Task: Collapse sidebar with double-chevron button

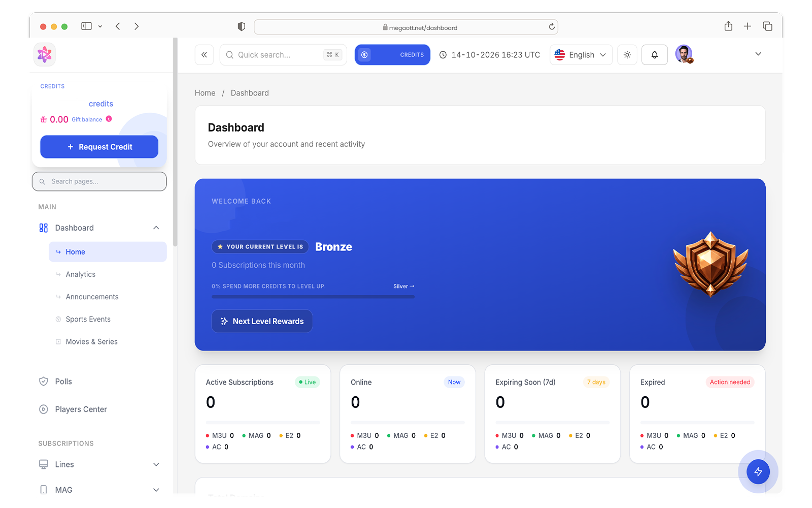Action: point(204,55)
